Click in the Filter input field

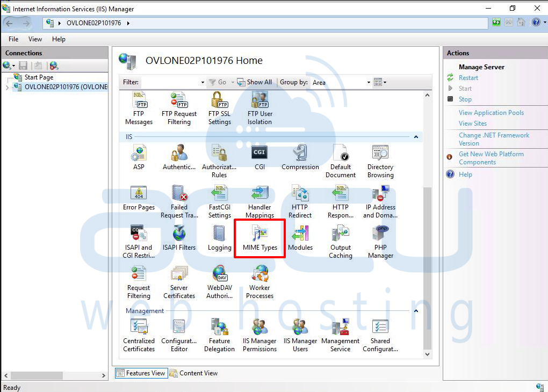click(x=170, y=82)
